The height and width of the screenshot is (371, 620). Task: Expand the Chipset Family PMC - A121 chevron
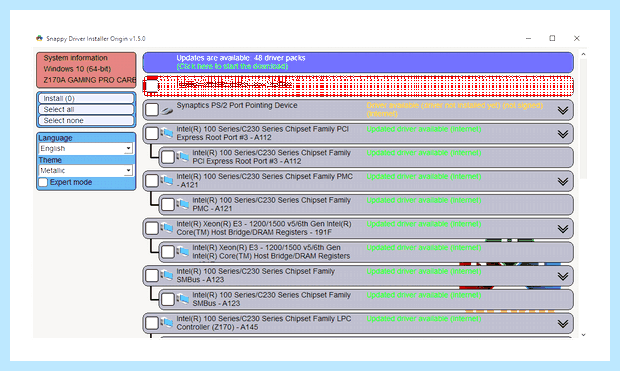pyautogui.click(x=563, y=182)
